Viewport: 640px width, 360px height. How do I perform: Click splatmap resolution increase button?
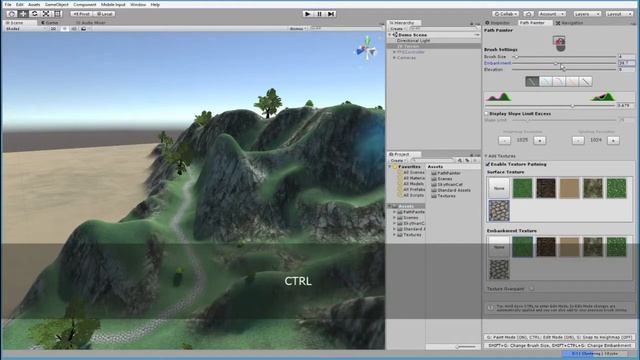pyautogui.click(x=613, y=140)
